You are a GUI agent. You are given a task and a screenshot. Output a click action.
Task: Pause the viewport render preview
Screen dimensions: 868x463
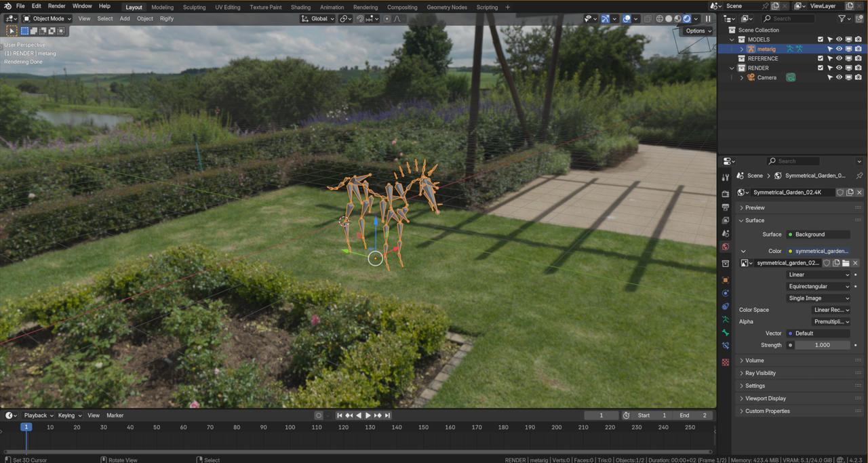(708, 19)
